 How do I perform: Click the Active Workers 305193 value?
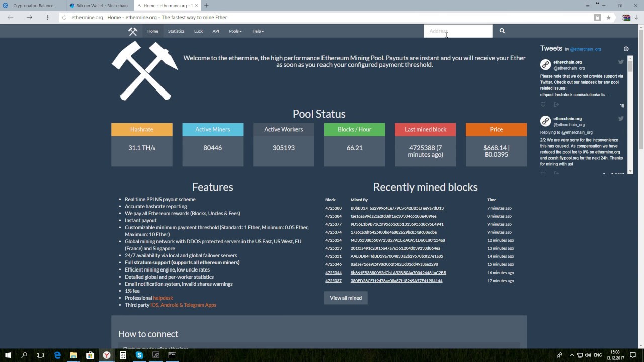click(x=283, y=148)
